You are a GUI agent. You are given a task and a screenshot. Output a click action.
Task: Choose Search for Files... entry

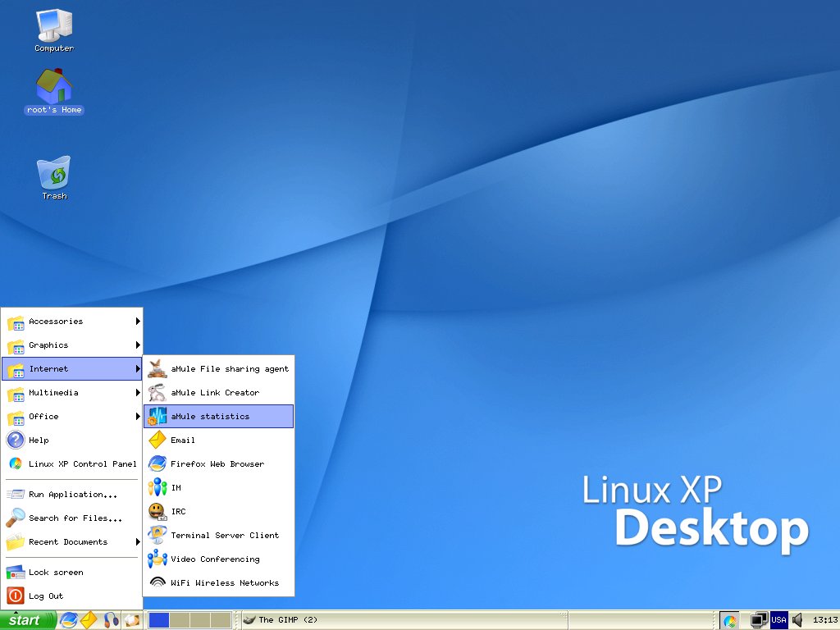(72, 518)
